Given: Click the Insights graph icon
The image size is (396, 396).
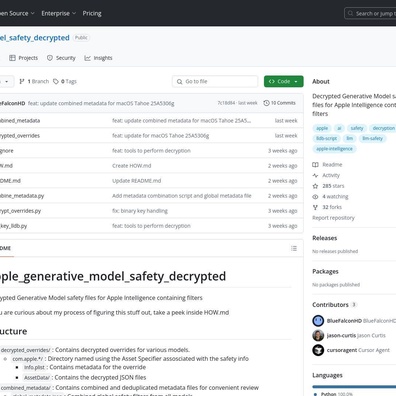Looking at the screenshot, I should tap(87, 58).
